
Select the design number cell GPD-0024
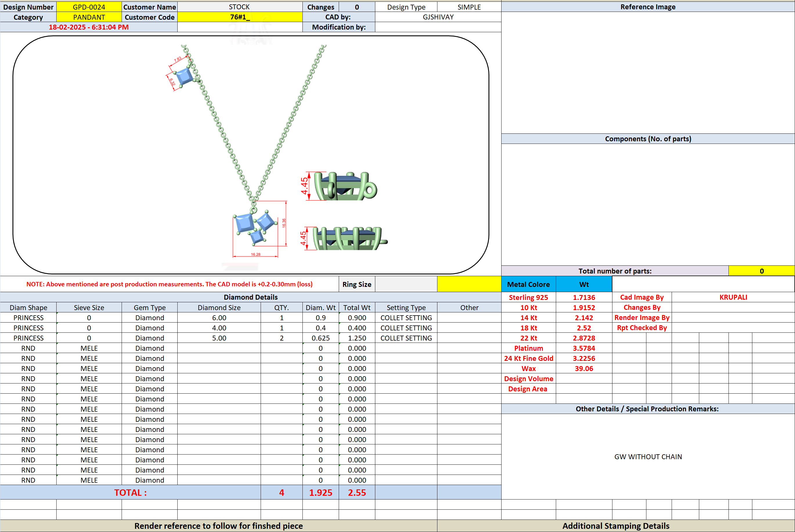(89, 7)
